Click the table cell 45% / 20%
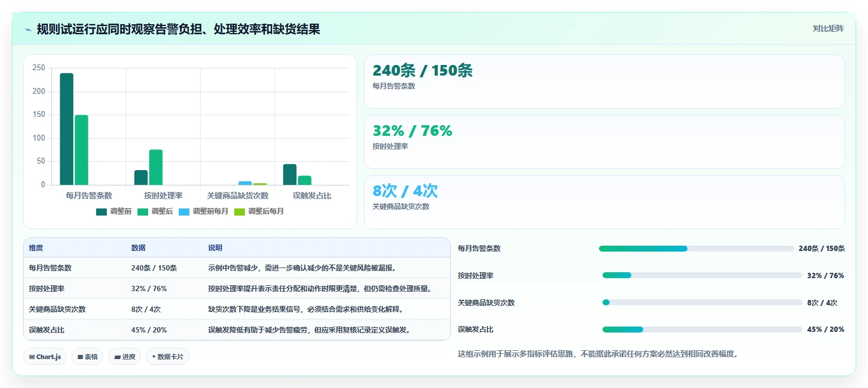The width and height of the screenshot is (868, 388). click(149, 330)
